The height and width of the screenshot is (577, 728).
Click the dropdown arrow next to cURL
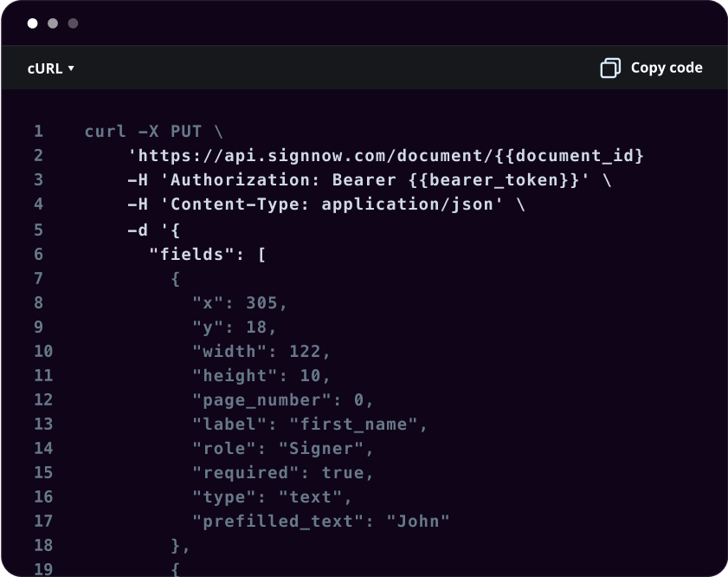[x=70, y=68]
